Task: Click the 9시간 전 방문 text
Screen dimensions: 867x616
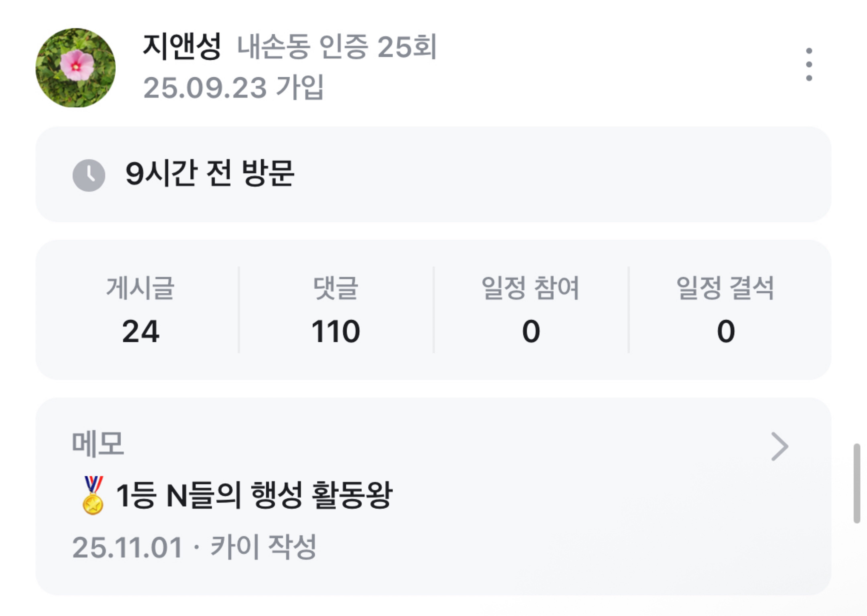Action: (x=210, y=173)
